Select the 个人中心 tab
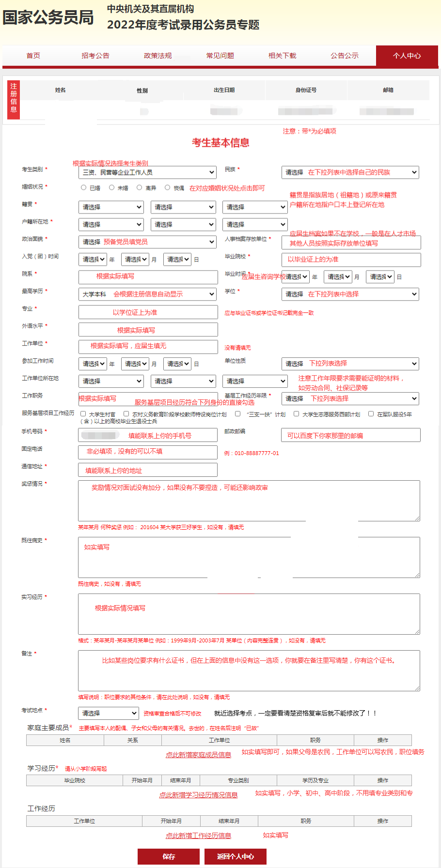This screenshot has width=441, height=868. [x=407, y=56]
